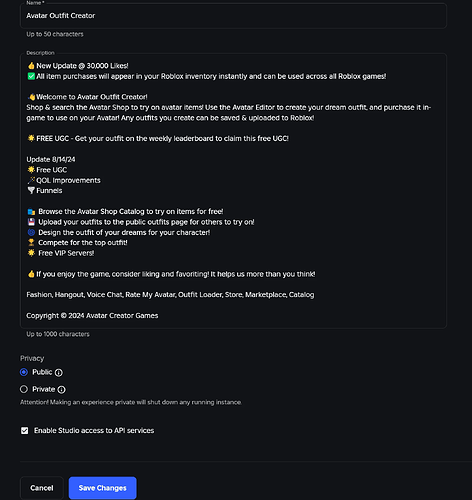Toggle Enable Studio access to API services
This screenshot has width=472, height=500.
(25, 431)
